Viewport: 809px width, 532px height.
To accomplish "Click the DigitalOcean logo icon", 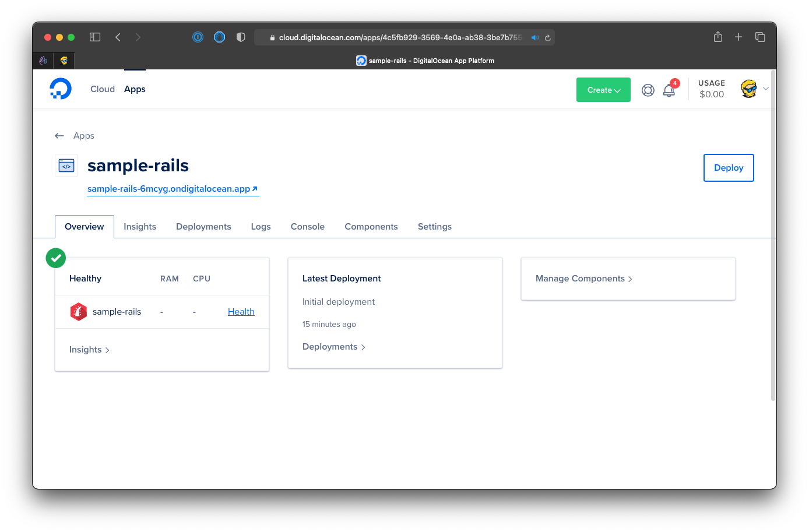I will 61,89.
